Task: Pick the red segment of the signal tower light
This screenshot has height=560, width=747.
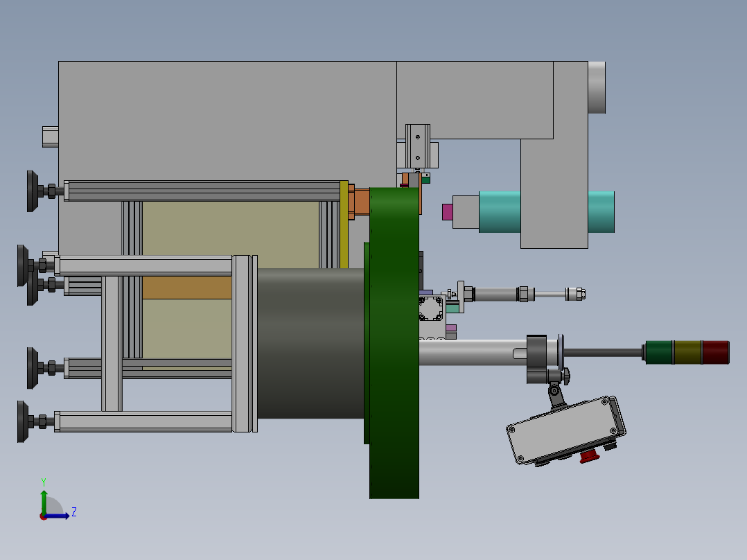Action: (716, 352)
